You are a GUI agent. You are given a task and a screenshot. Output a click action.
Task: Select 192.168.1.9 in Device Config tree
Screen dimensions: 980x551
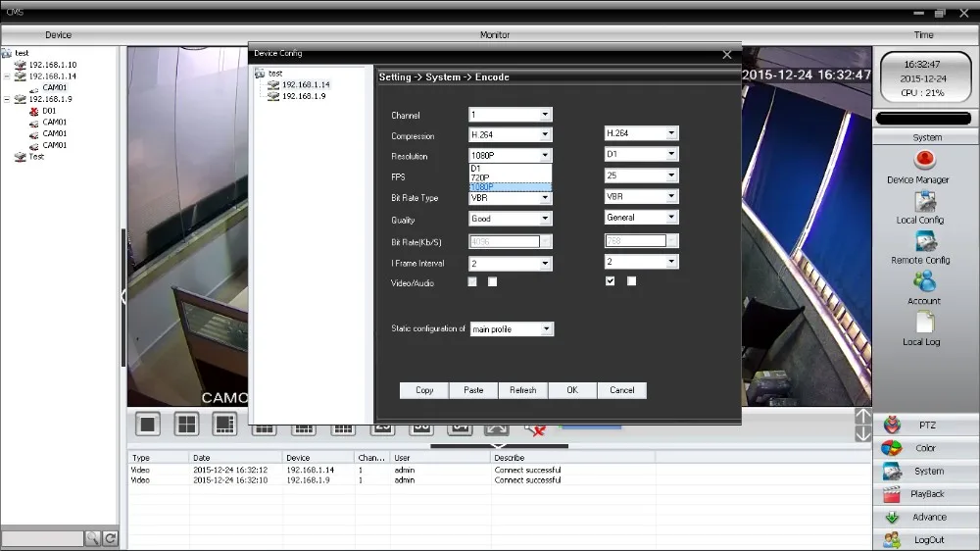303,96
